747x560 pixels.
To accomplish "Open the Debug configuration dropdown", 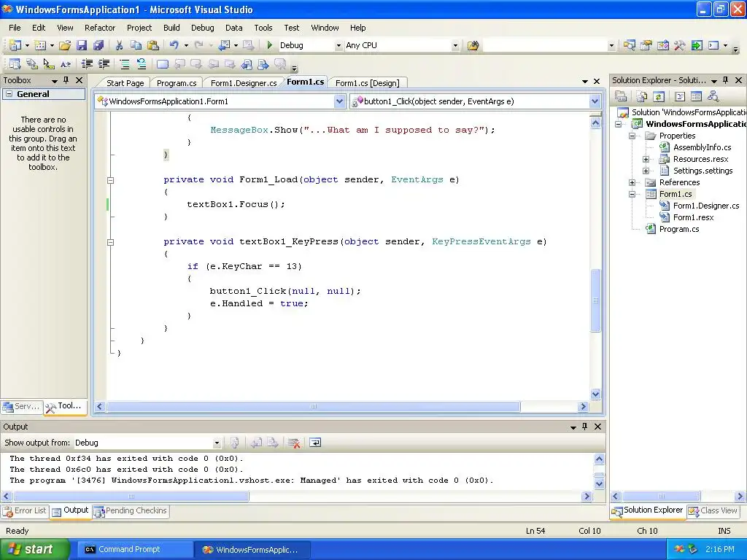I will point(338,46).
